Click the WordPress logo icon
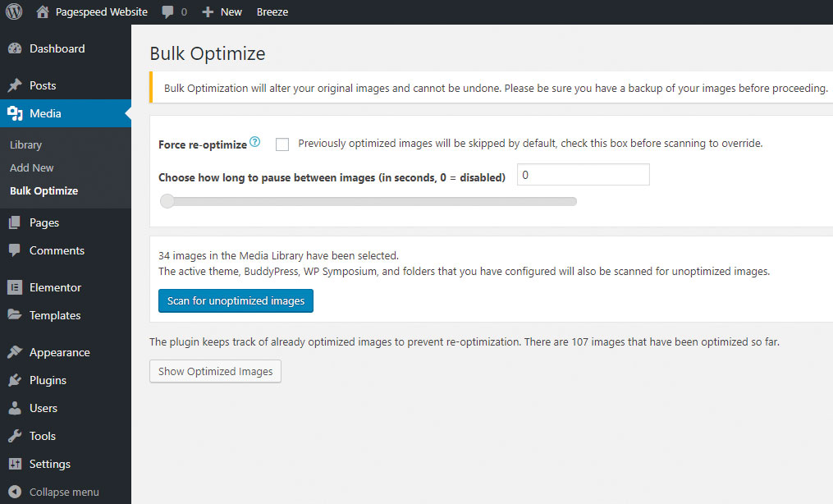The image size is (833, 504). click(x=14, y=12)
